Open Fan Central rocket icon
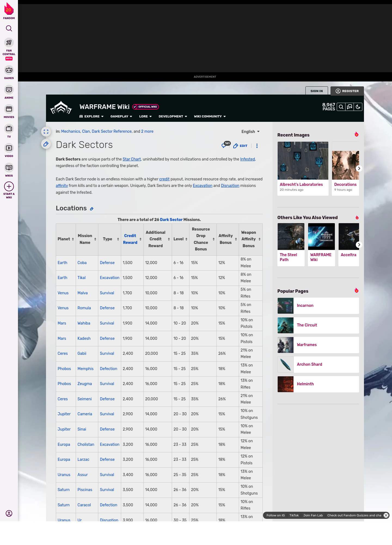 pos(9,43)
